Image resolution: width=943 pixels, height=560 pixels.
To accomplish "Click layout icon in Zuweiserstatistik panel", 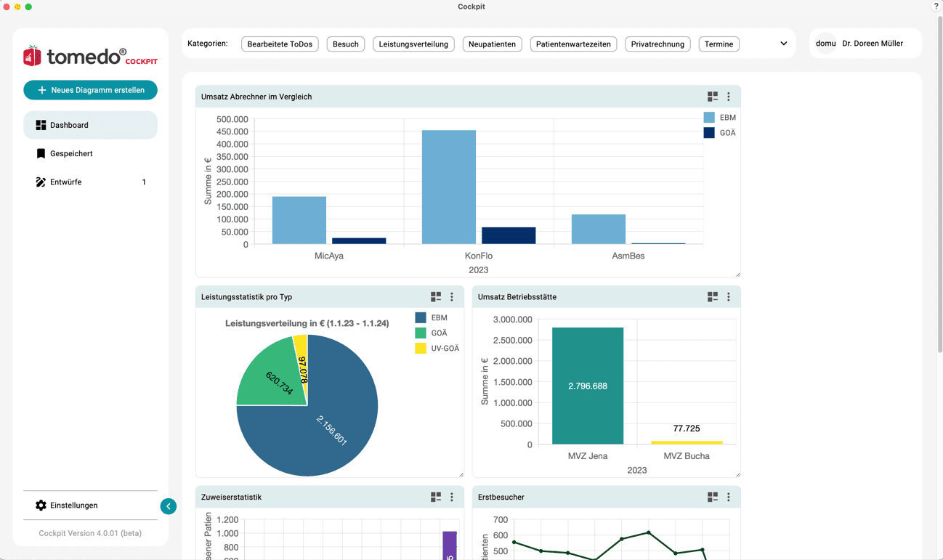I will [x=435, y=498].
